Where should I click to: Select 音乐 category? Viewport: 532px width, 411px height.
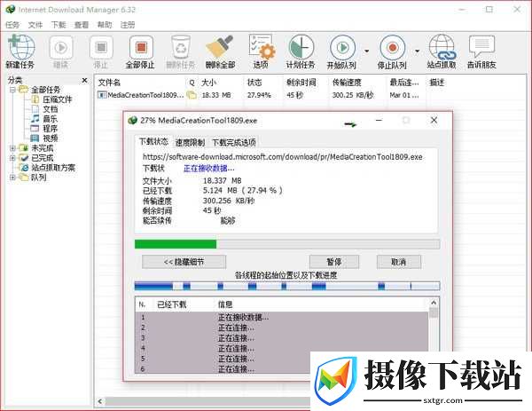(x=51, y=119)
